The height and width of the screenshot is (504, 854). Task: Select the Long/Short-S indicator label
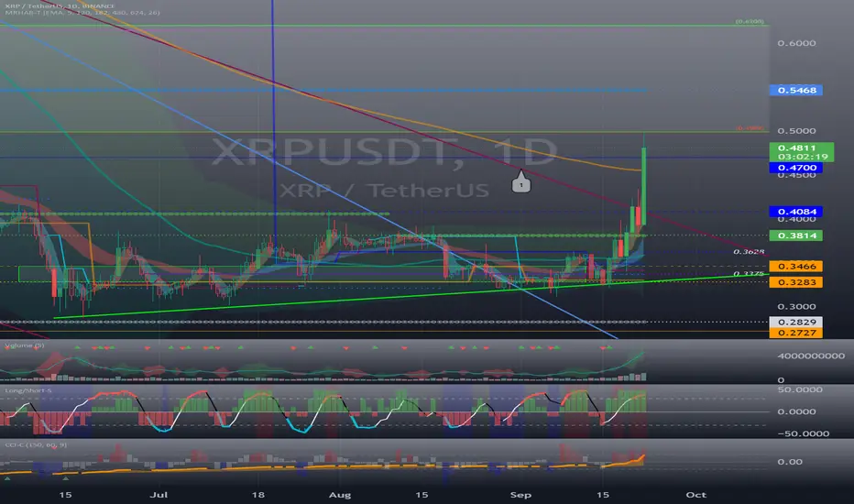tap(28, 390)
